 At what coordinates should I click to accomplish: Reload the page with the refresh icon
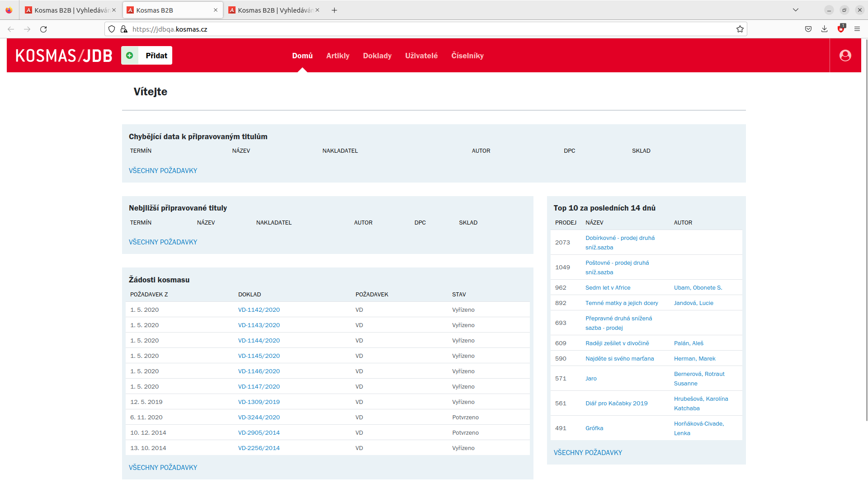[43, 29]
